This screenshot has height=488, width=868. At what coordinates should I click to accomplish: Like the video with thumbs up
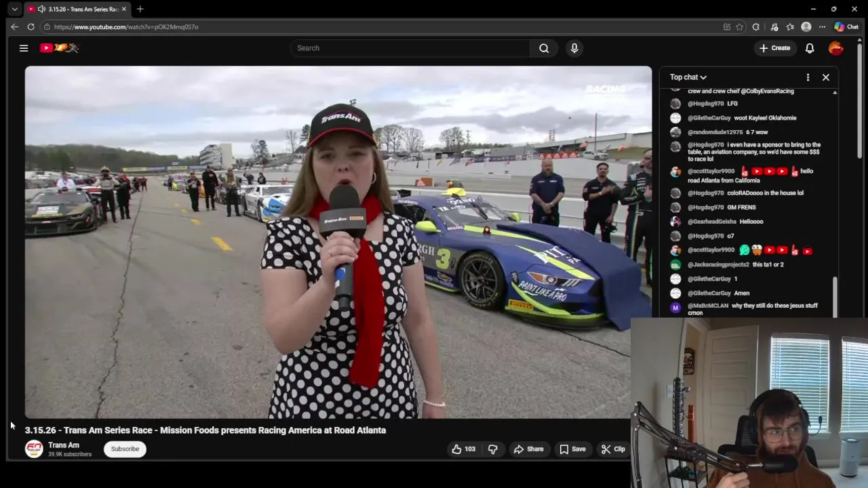464,449
